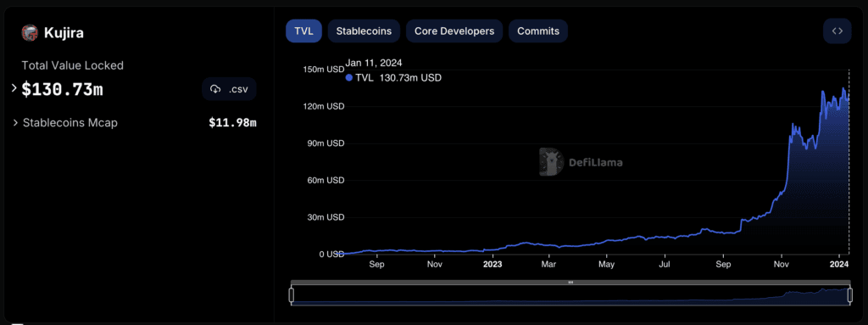Click the 2023 x-axis label

click(492, 265)
